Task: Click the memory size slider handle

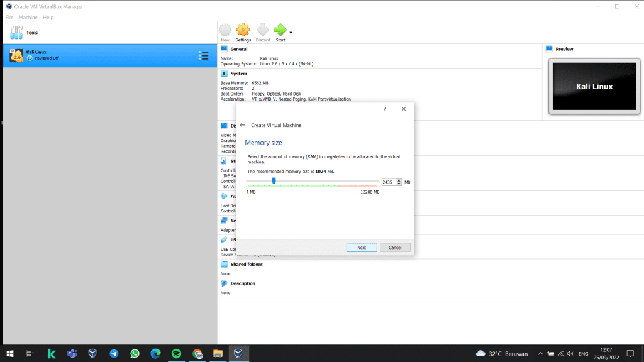Action: point(274,180)
